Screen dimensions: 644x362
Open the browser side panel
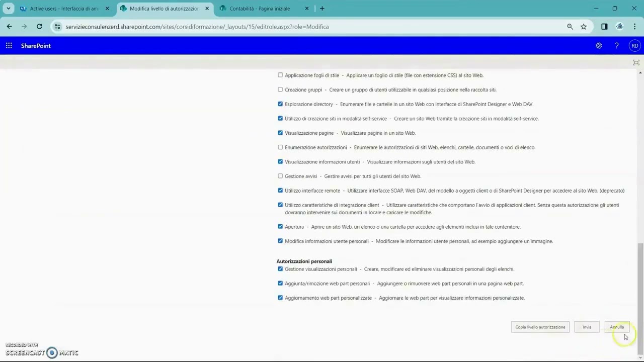604,27
